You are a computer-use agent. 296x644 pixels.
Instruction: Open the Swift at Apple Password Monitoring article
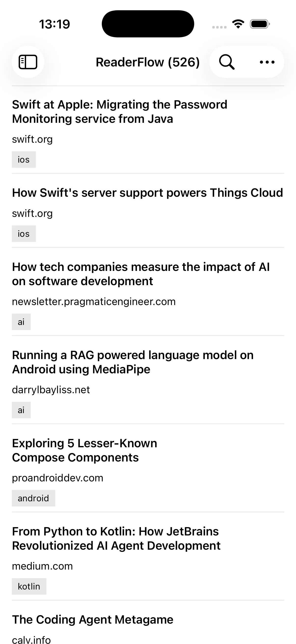[x=120, y=112]
